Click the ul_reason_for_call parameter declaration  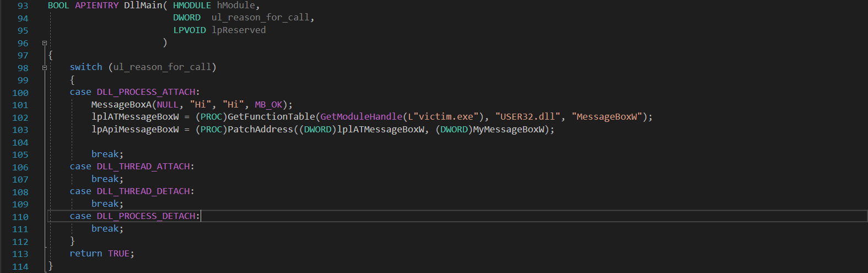coord(260,18)
